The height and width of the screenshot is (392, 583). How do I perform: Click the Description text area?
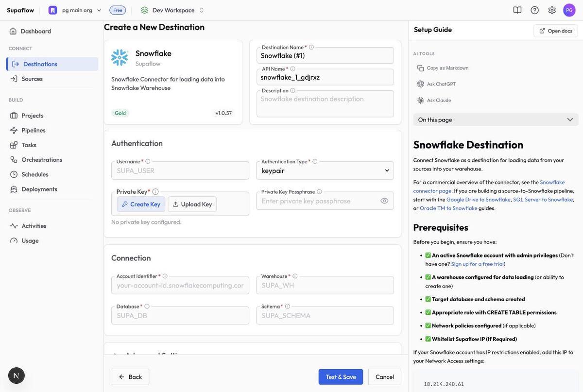click(x=325, y=104)
